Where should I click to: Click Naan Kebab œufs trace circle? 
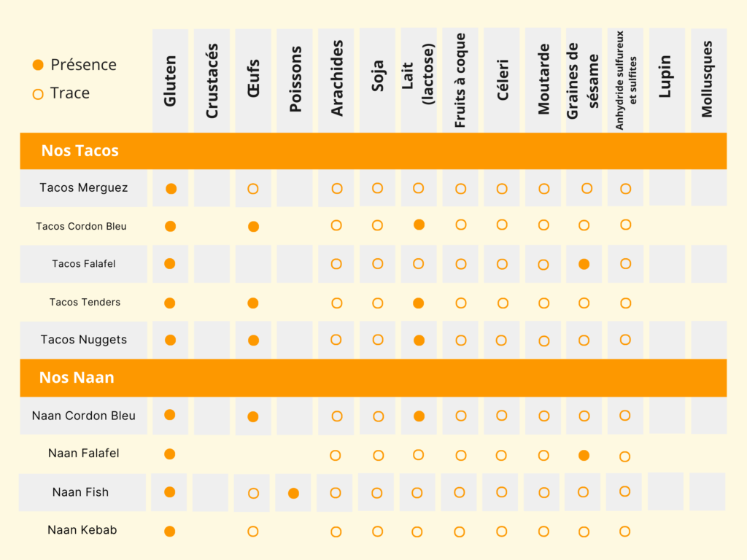click(253, 532)
